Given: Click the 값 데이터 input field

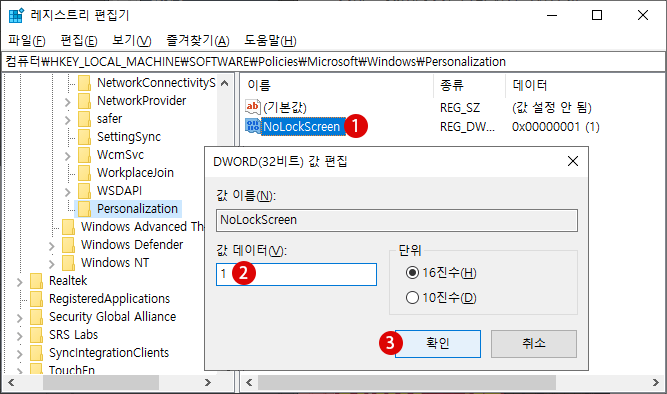Looking at the screenshot, I should 296,274.
